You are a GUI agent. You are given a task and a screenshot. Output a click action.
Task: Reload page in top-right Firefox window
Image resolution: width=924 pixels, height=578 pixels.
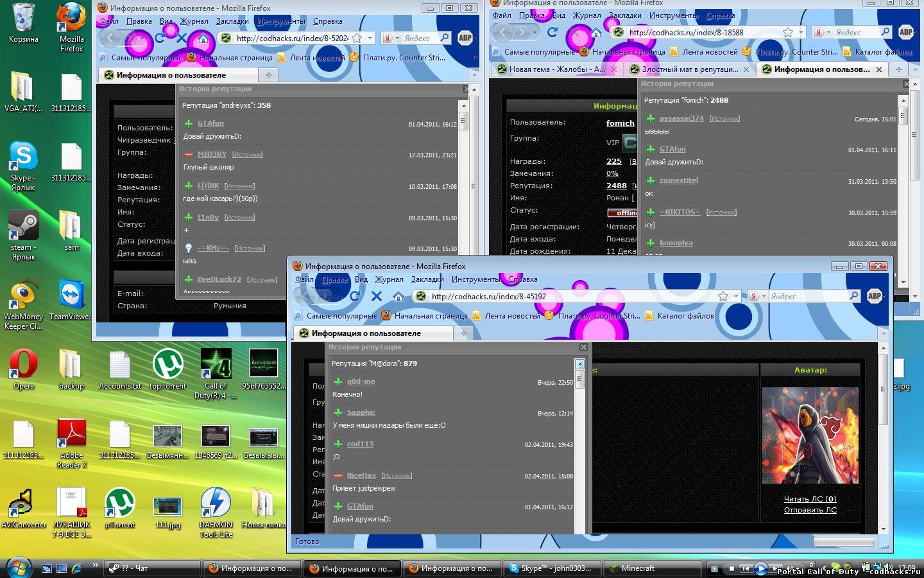(x=552, y=32)
